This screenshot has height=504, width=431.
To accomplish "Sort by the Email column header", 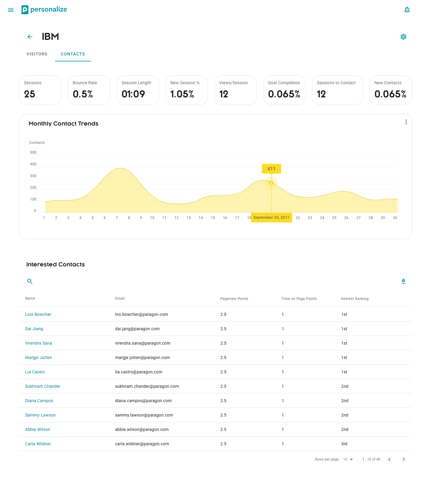I will (120, 298).
